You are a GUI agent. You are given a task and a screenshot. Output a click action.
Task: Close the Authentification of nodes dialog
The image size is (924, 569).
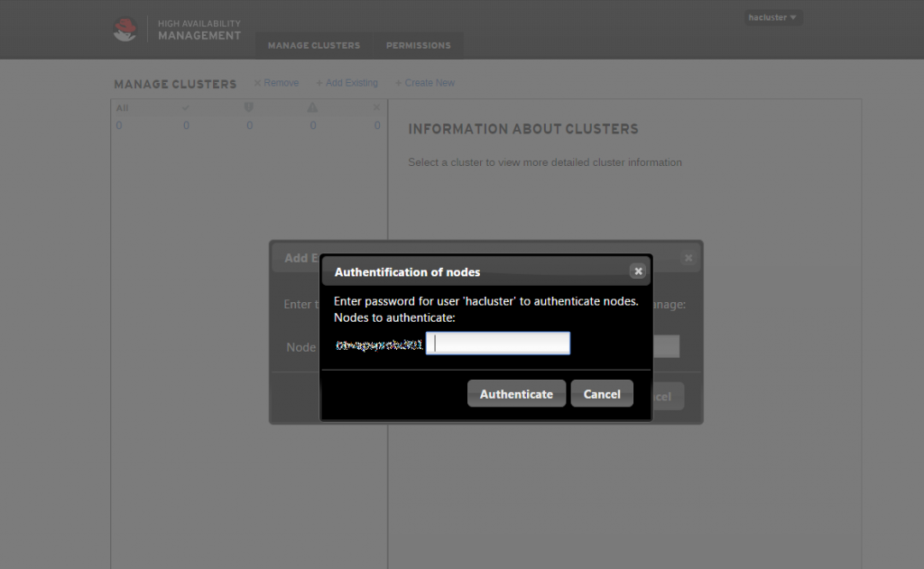[x=638, y=271]
